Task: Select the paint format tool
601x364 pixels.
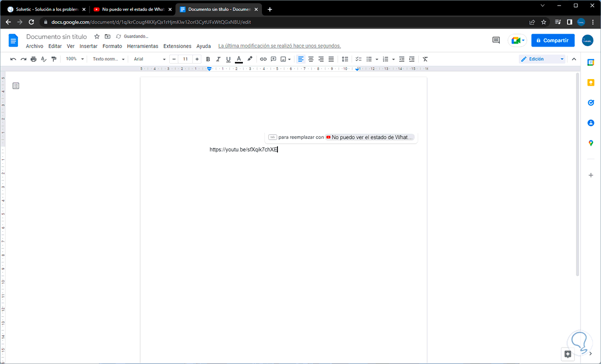Action: (54, 59)
